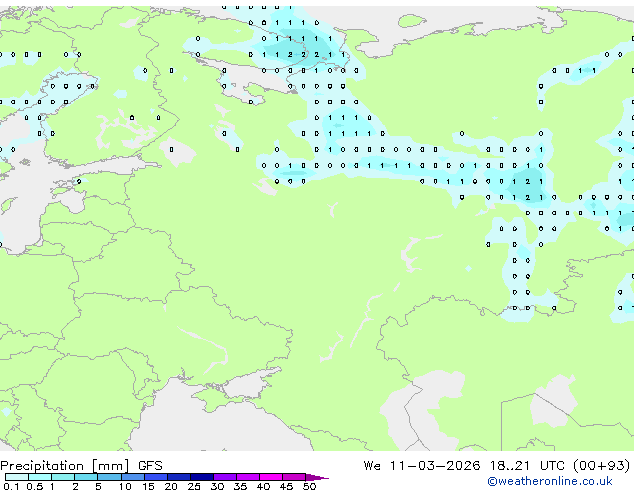Select the 30–35 mm purple legend swatch
This screenshot has width=634, height=490.
tap(224, 477)
